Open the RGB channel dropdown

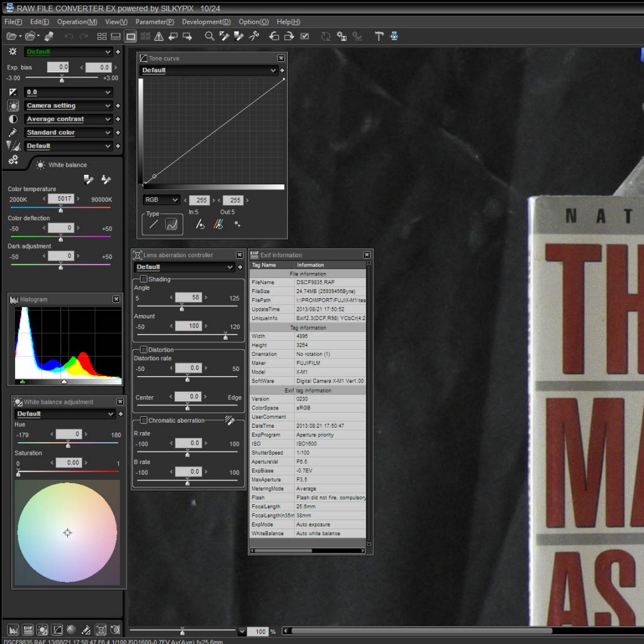point(161,199)
